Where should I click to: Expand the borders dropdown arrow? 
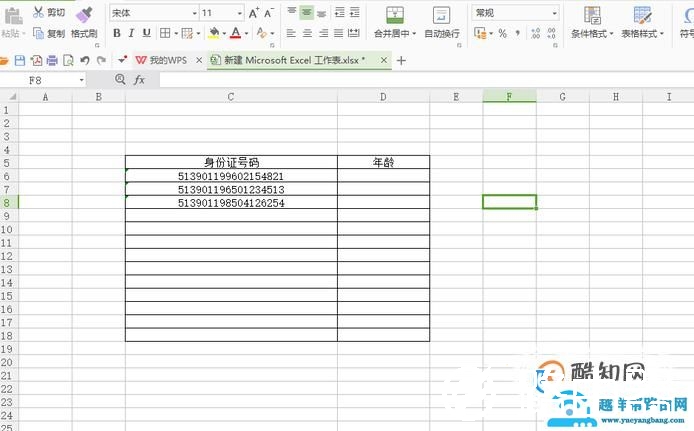176,33
